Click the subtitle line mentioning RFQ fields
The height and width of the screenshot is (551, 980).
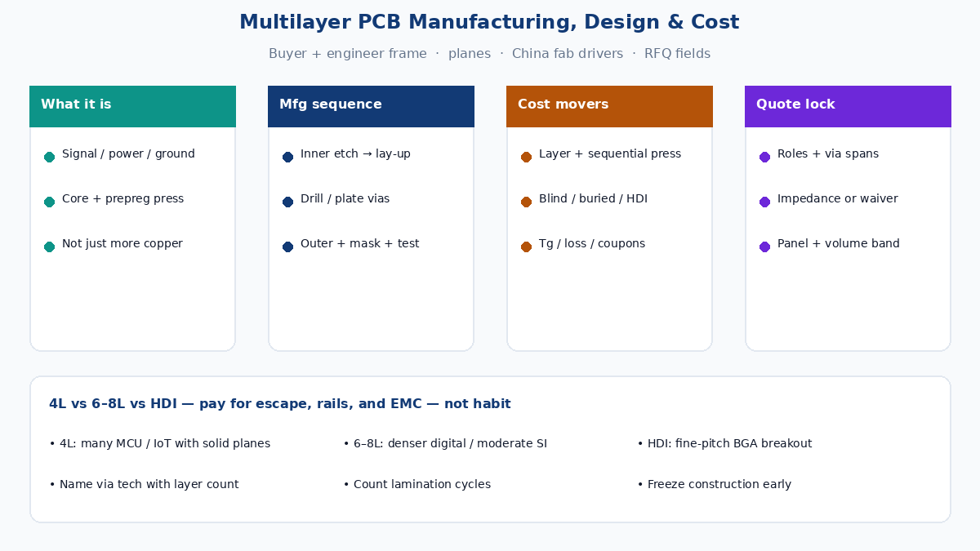[489, 54]
